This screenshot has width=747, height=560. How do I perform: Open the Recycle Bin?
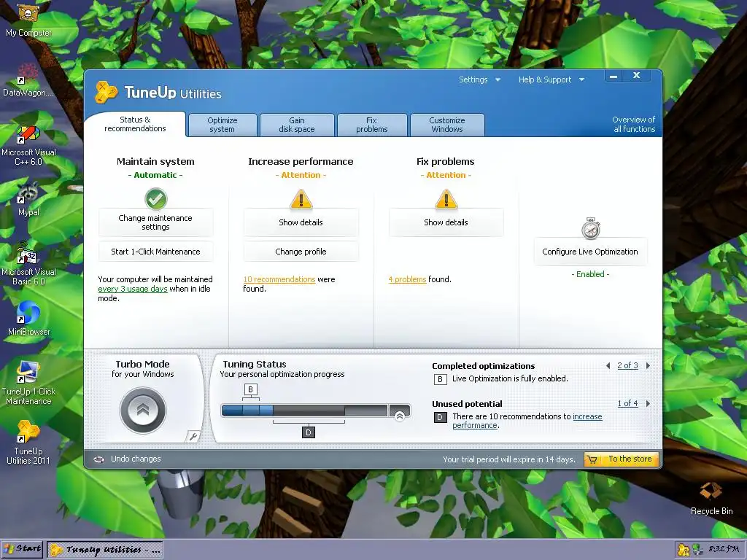711,498
